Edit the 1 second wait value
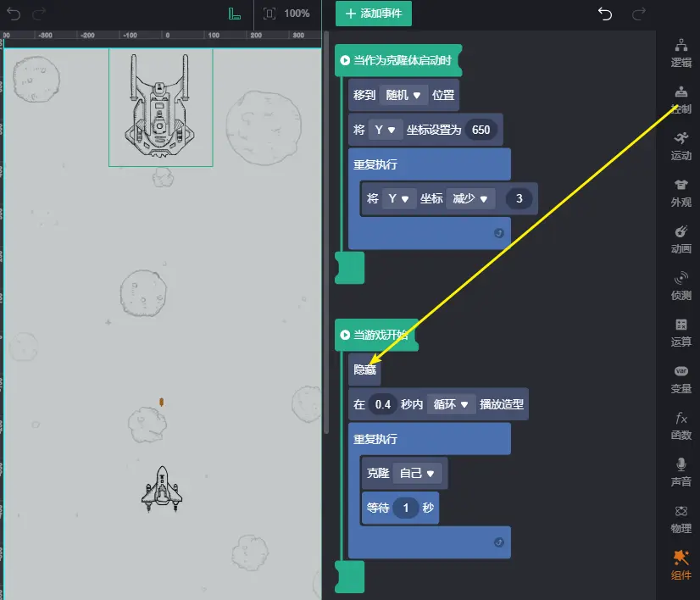Screen dimensions: 700x600 point(406,508)
